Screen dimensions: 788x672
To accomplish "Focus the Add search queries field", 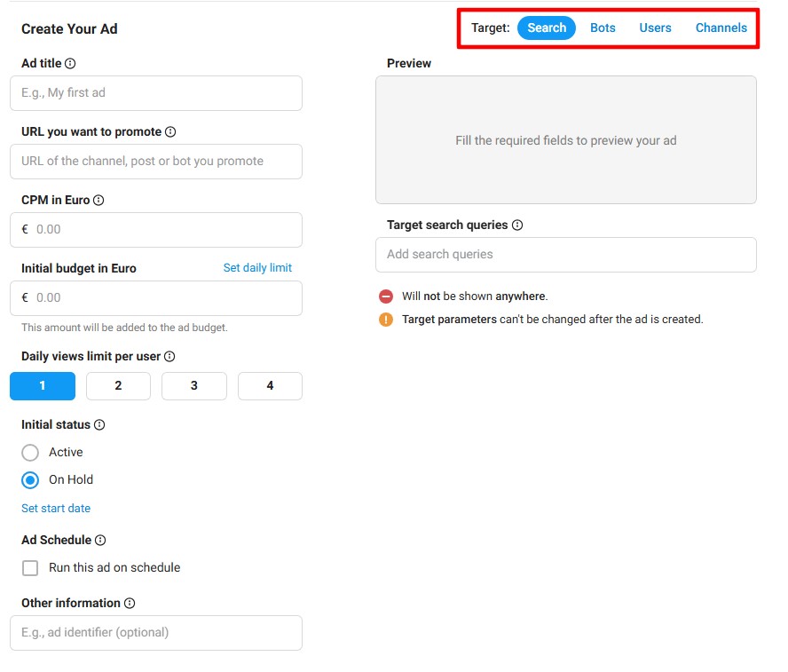I will pyautogui.click(x=565, y=255).
